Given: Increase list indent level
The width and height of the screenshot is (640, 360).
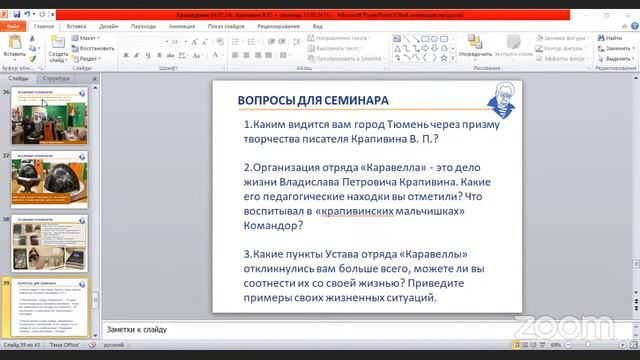Looking at the screenshot, I should 282,42.
